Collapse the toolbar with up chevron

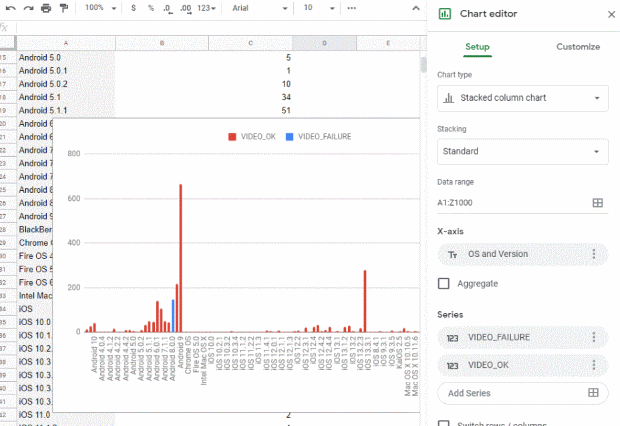[x=416, y=8]
